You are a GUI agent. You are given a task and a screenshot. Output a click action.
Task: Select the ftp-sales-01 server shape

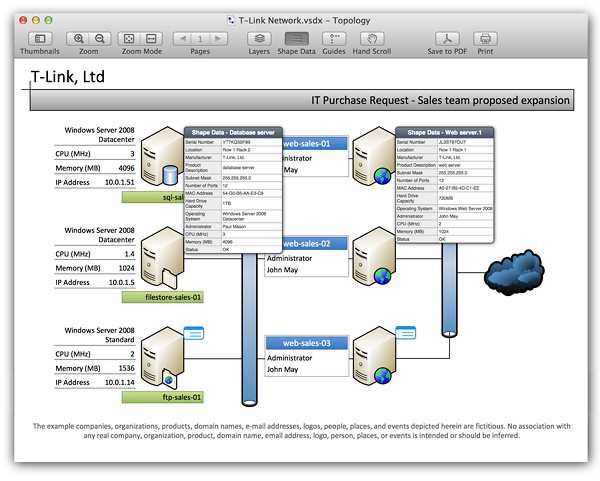tap(162, 357)
